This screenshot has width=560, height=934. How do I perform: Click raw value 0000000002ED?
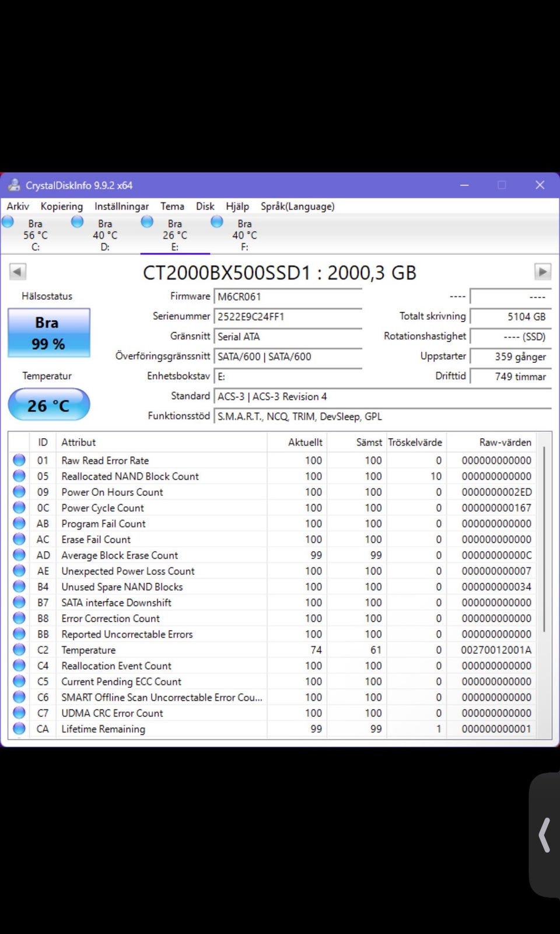tap(496, 492)
